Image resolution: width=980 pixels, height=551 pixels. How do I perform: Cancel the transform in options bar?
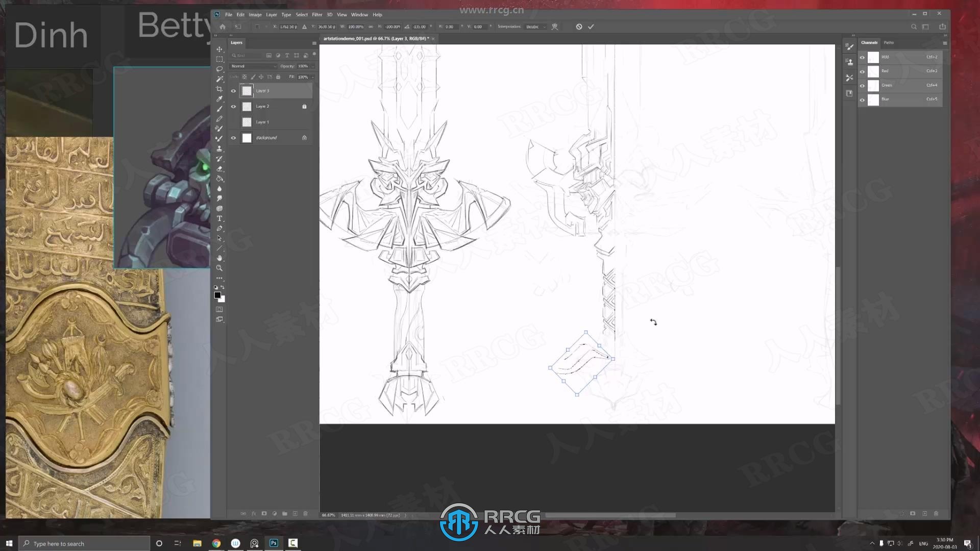579,27
